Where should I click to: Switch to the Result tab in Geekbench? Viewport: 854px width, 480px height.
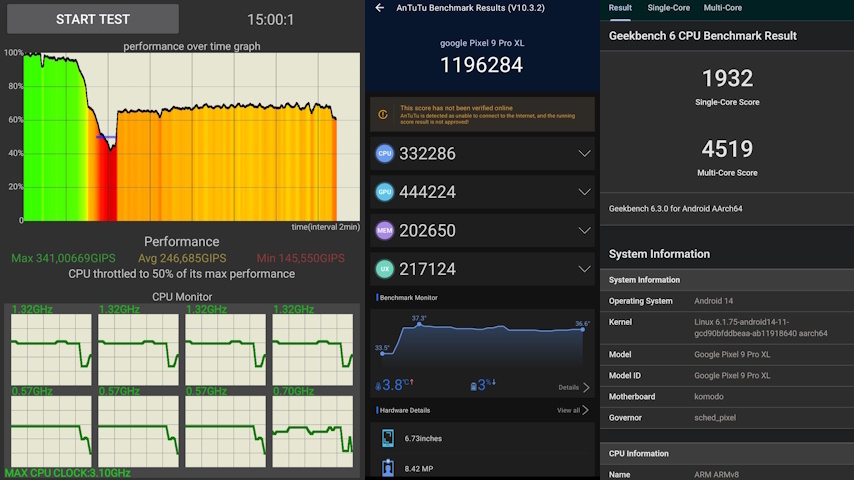pos(620,8)
